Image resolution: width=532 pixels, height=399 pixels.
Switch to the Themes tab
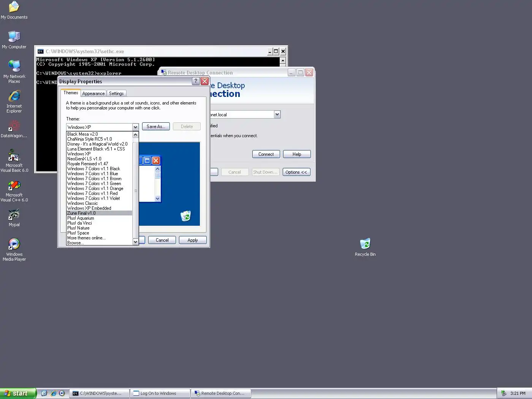point(71,93)
